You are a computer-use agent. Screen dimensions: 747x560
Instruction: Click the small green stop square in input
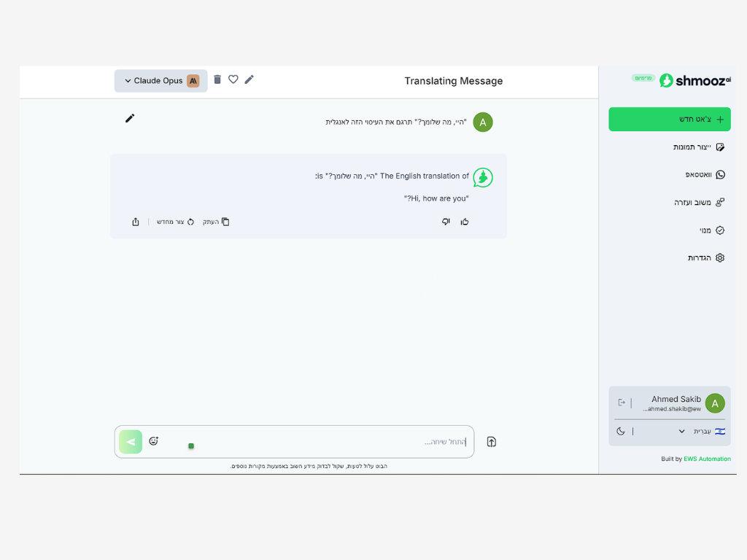(x=191, y=446)
